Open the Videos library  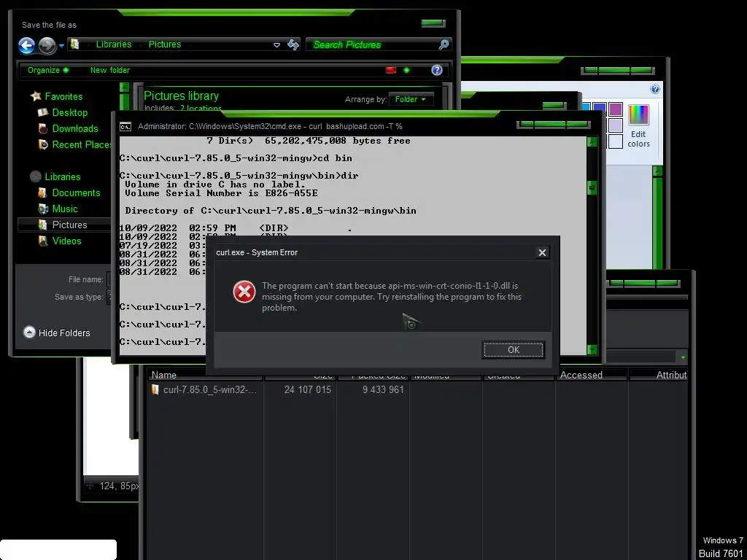66,241
